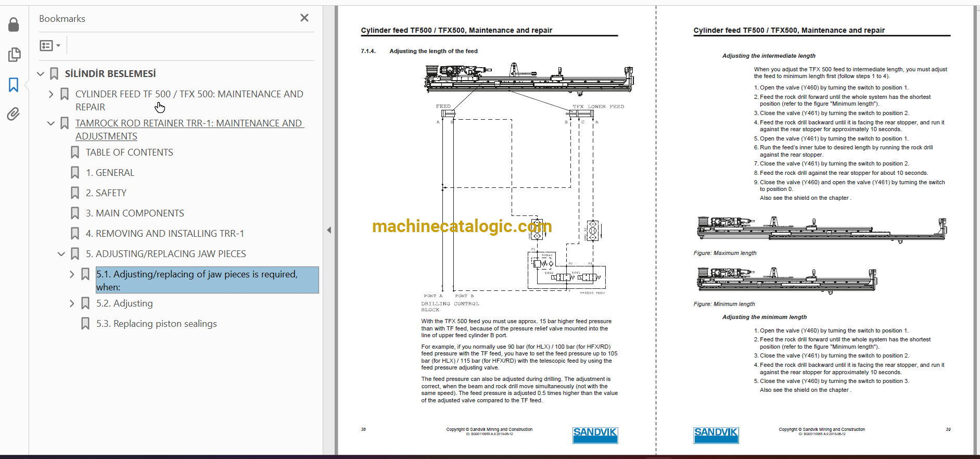Go to 5.2. Adjusting bookmark
This screenshot has height=459, width=980.
click(124, 303)
